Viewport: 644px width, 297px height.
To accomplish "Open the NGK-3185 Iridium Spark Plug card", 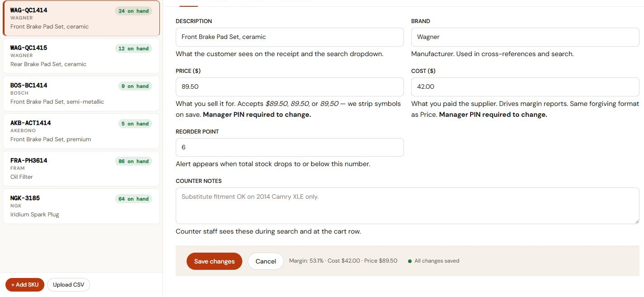I will pos(82,206).
